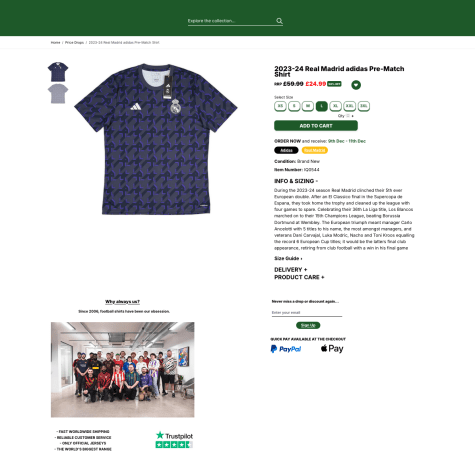Image resolution: width=475 pixels, height=454 pixels.
Task: Choose size M option
Action: [308, 106]
